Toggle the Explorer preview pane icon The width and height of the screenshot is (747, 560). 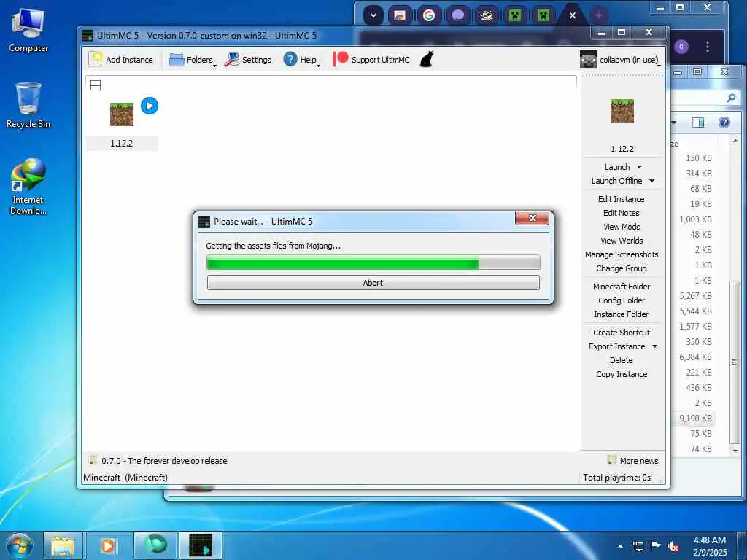pos(698,122)
